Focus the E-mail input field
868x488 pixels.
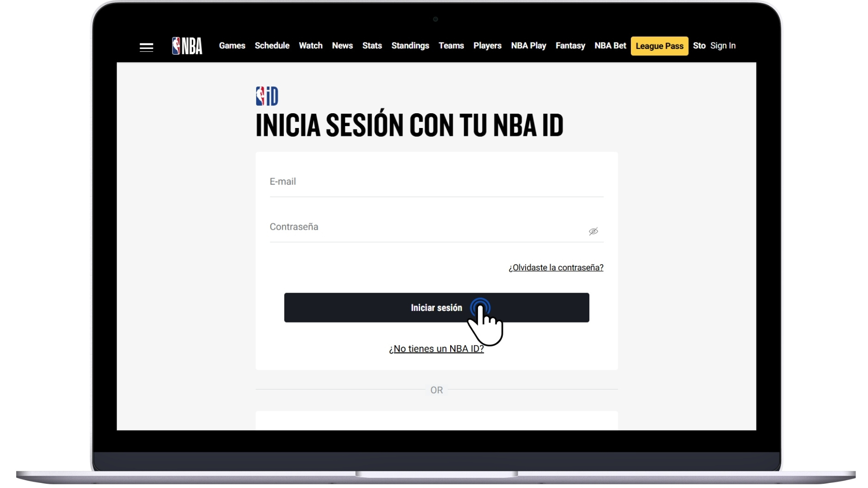[436, 182]
